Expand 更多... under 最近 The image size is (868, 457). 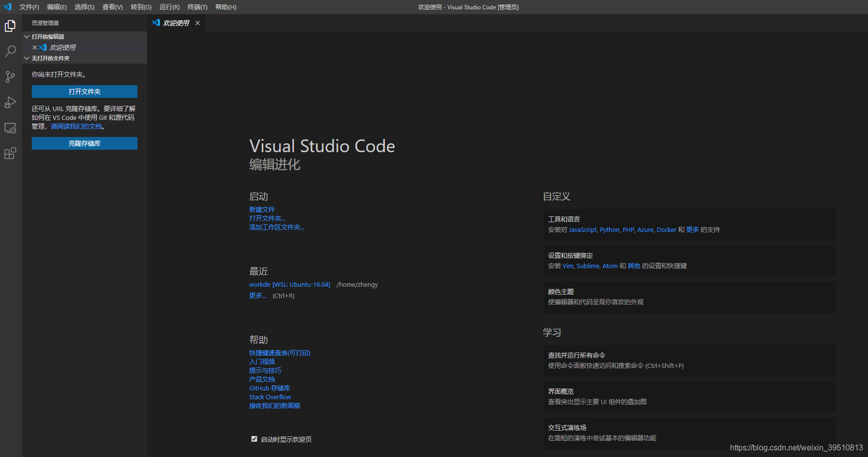(x=258, y=295)
